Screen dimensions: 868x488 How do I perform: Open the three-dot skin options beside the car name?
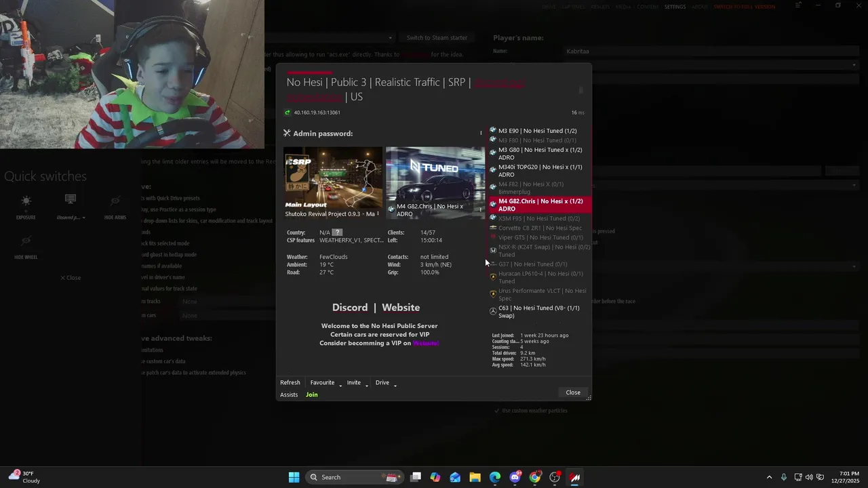pyautogui.click(x=481, y=209)
